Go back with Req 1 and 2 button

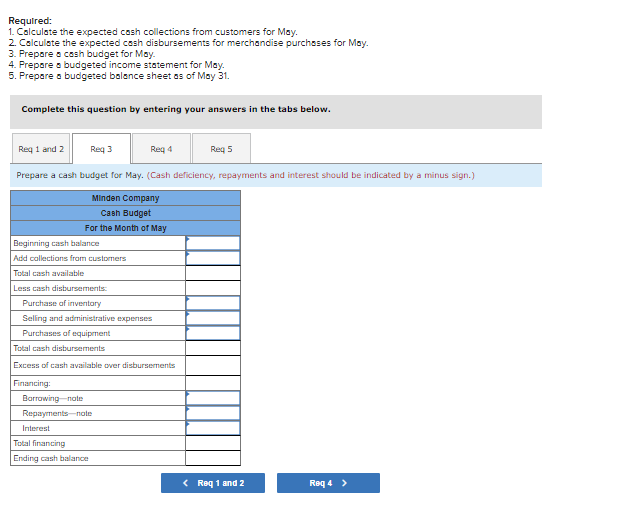[213, 483]
